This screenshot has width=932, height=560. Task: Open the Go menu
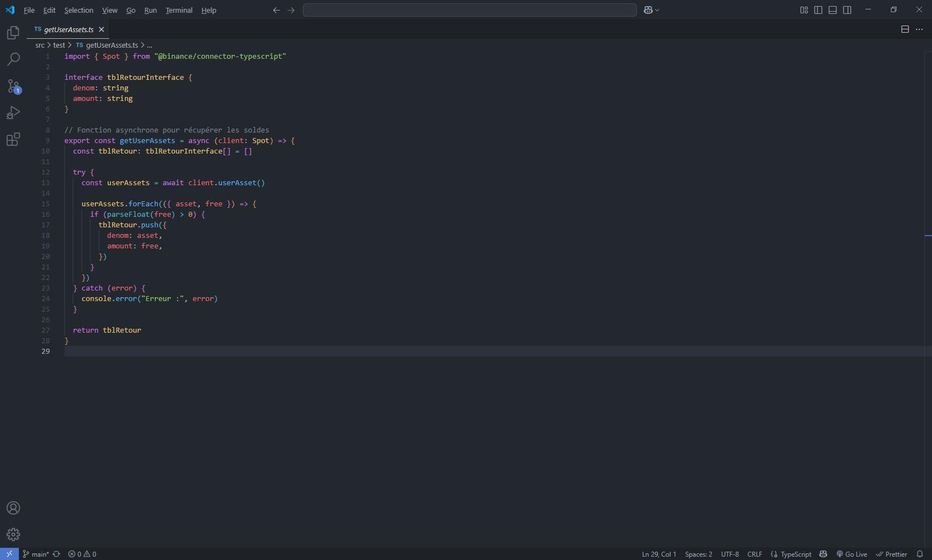pyautogui.click(x=131, y=10)
